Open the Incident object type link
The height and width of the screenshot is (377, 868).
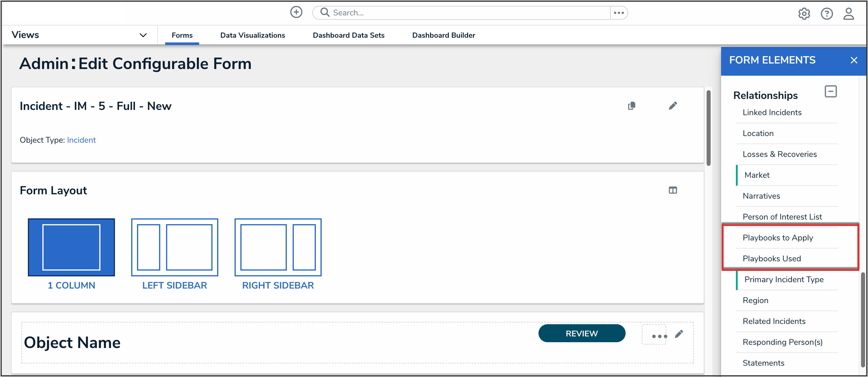point(81,140)
